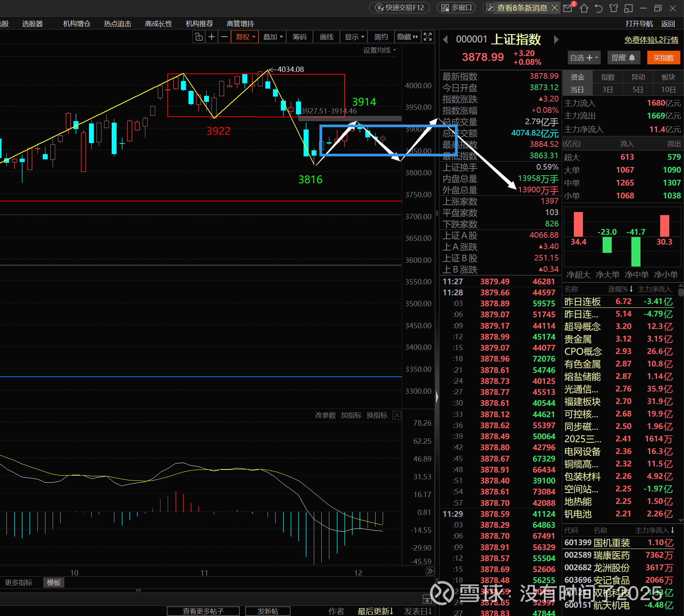Open 更多指标 at bottom
Image resolution: width=684 pixels, height=616 pixels.
coord(19,582)
